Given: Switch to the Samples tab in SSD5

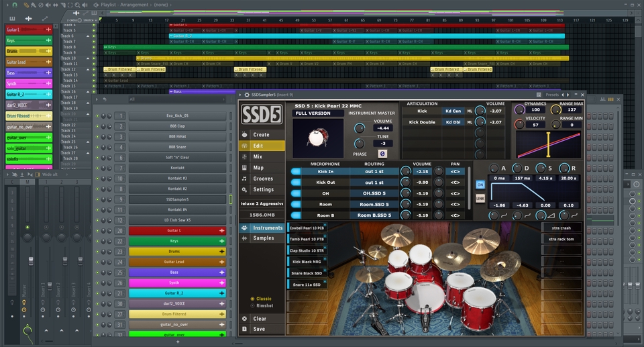Looking at the screenshot, I should tap(262, 238).
